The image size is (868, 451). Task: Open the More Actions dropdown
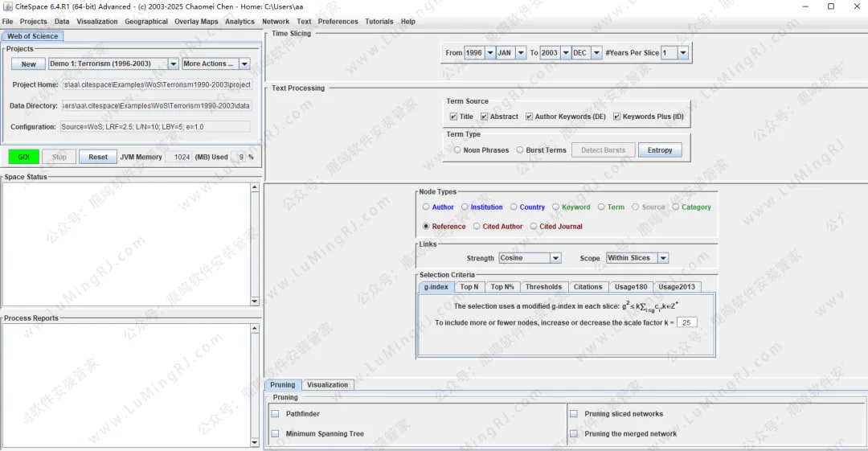point(244,64)
